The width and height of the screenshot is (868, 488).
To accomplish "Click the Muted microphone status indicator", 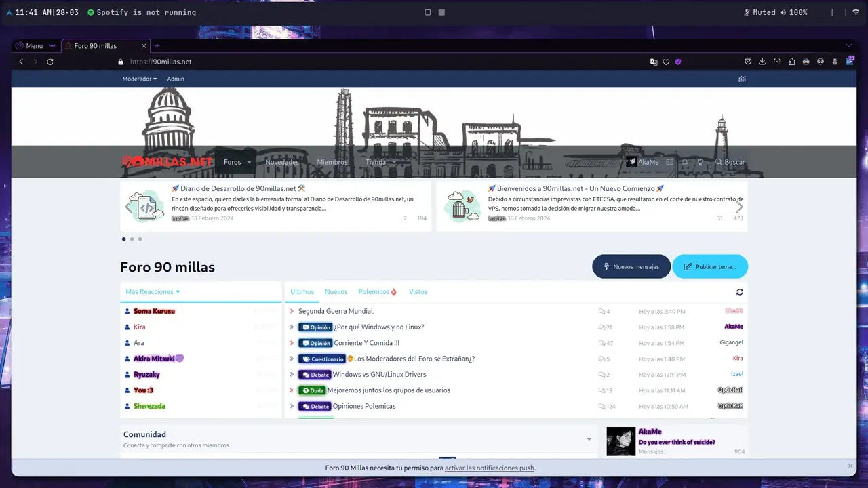I will pyautogui.click(x=759, y=12).
